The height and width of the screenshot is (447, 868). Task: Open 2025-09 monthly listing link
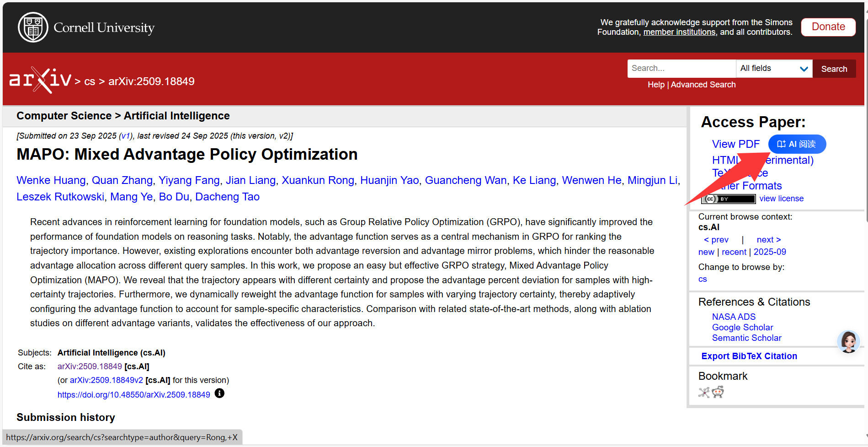(x=770, y=252)
